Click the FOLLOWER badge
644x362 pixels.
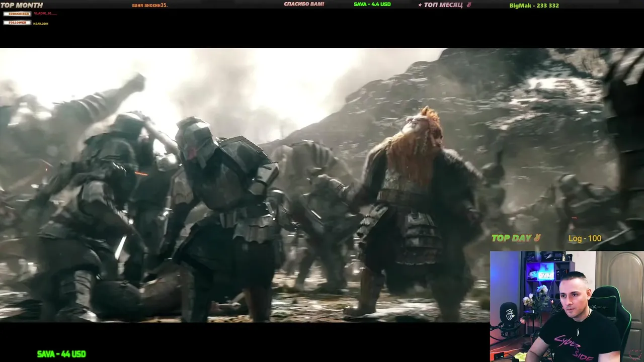coord(17,23)
